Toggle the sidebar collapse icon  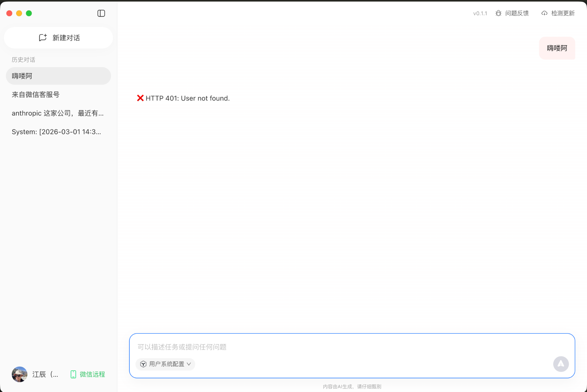pos(101,13)
